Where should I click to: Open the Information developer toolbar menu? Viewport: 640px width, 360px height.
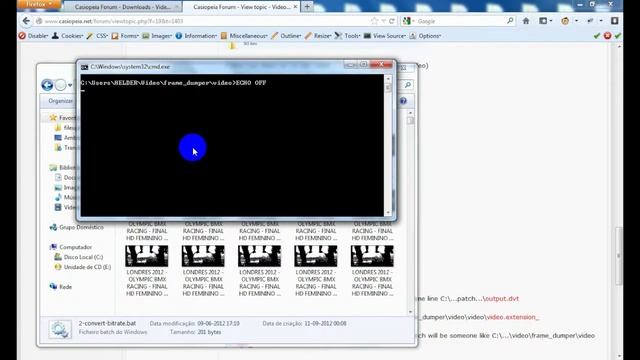pyautogui.click(x=196, y=36)
